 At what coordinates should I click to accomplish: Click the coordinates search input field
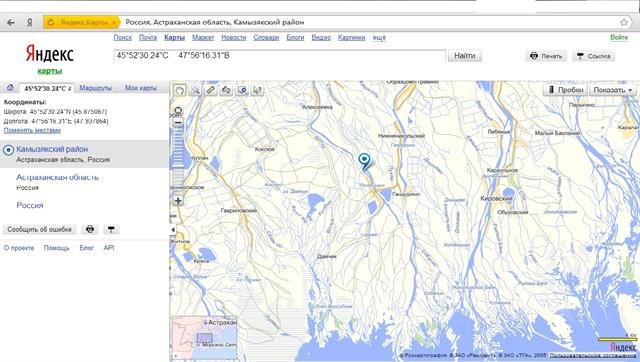click(x=279, y=56)
